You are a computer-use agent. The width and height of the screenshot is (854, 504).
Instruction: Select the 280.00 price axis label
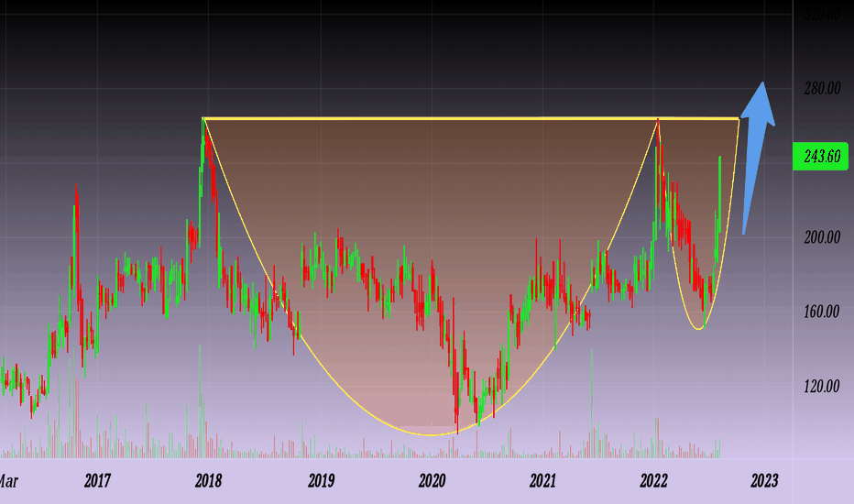pos(822,88)
